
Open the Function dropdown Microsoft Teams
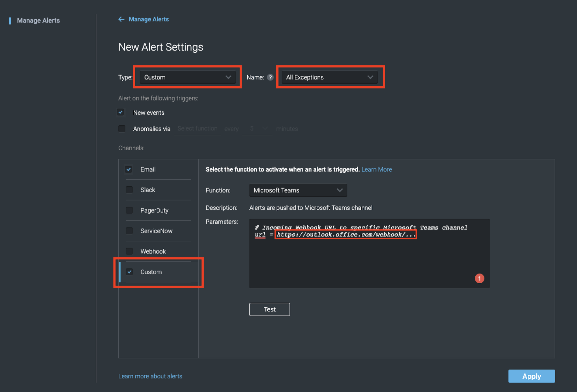pos(298,190)
